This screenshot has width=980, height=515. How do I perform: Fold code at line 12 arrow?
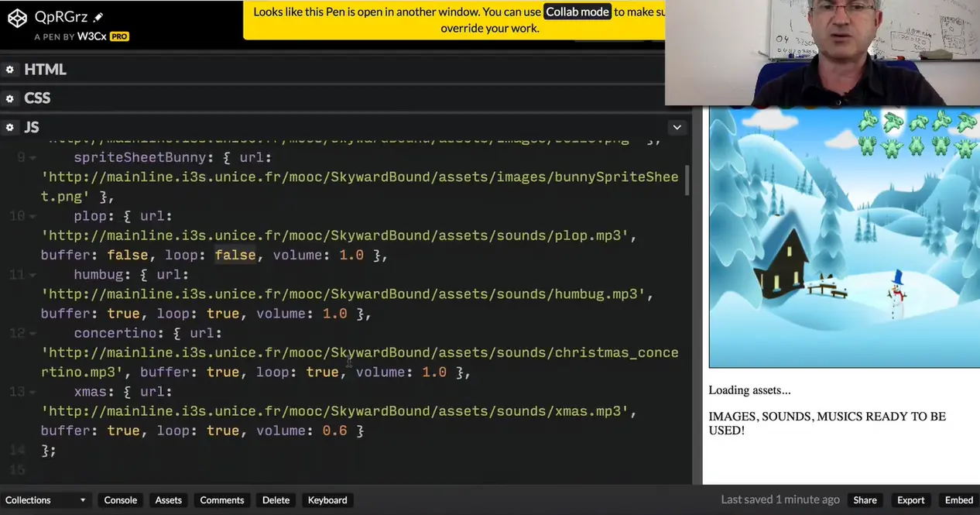pos(33,333)
